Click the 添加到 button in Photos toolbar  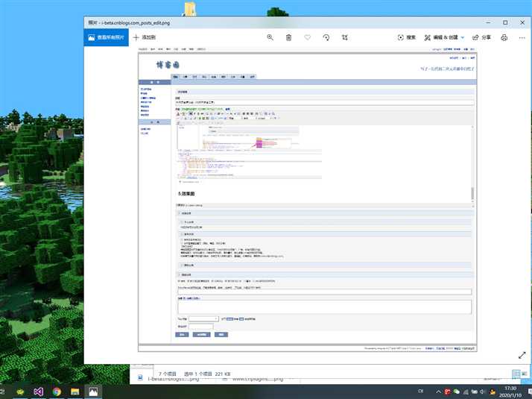click(145, 37)
